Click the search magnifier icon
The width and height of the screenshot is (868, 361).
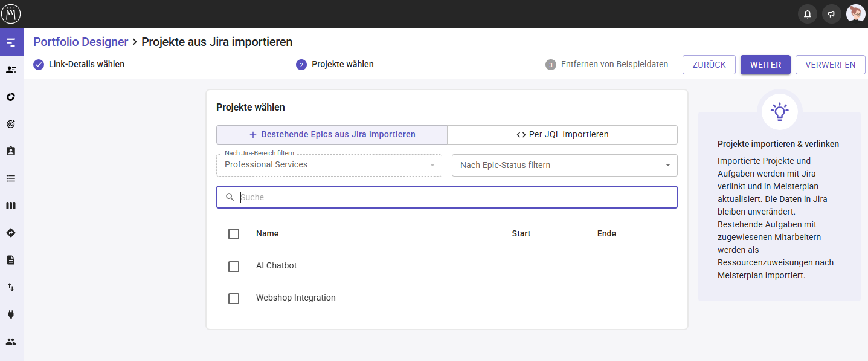point(230,197)
